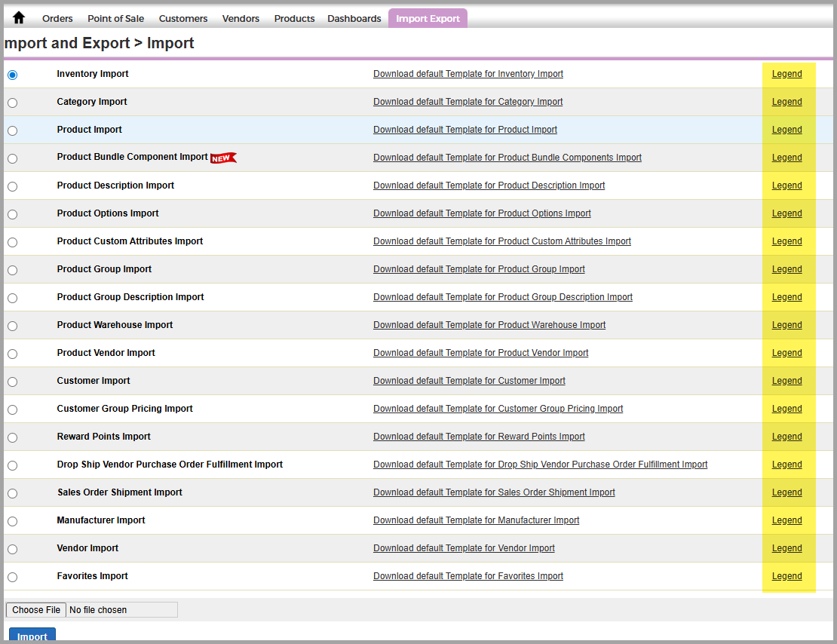Select Product Description Import radio button
Viewport: 837px width, 644px height.
pyautogui.click(x=12, y=186)
